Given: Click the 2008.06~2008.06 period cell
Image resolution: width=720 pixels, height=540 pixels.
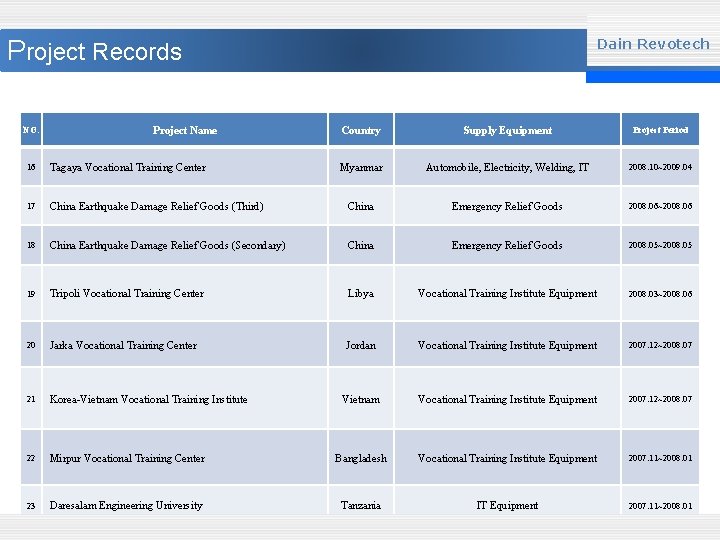Looking at the screenshot, I should (x=660, y=206).
